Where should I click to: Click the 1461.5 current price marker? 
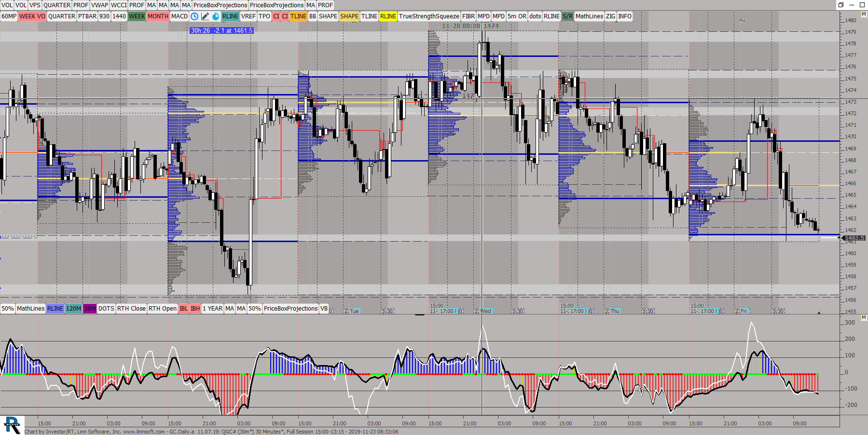pyautogui.click(x=854, y=238)
